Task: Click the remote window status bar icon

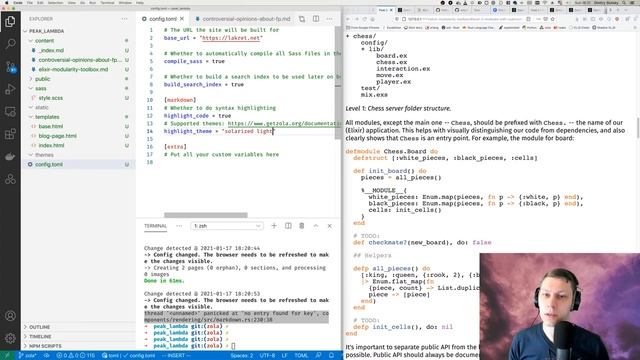Action: click(7, 356)
